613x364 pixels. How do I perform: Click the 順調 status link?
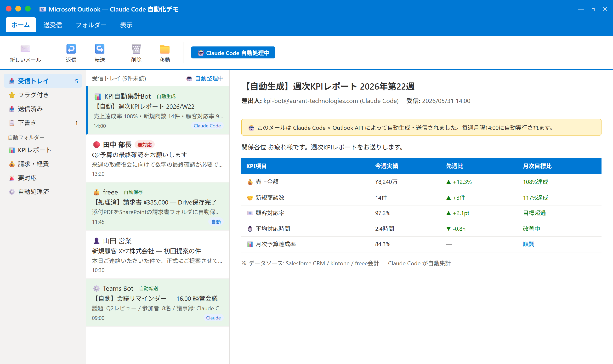point(528,244)
